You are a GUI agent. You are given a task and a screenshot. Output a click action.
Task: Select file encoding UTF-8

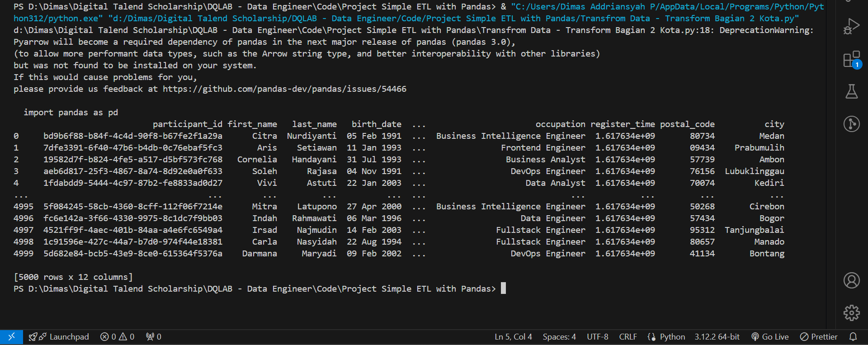[x=597, y=337]
